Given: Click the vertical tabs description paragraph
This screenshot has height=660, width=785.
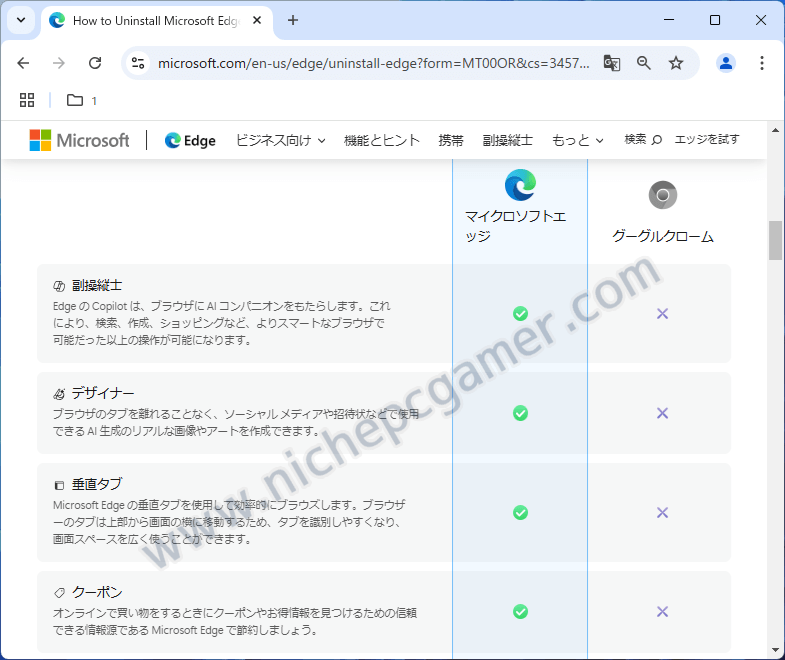Looking at the screenshot, I should [229, 522].
